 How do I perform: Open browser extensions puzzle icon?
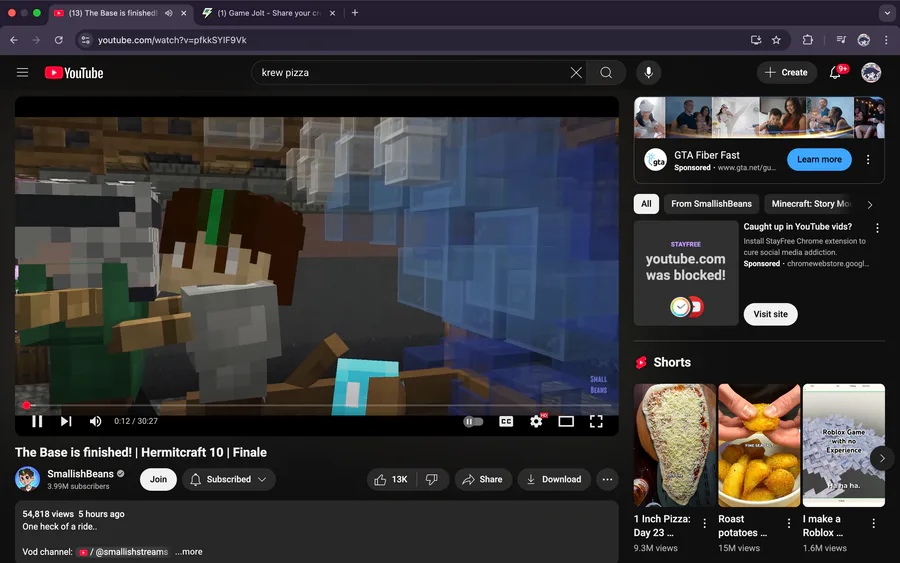pos(808,40)
